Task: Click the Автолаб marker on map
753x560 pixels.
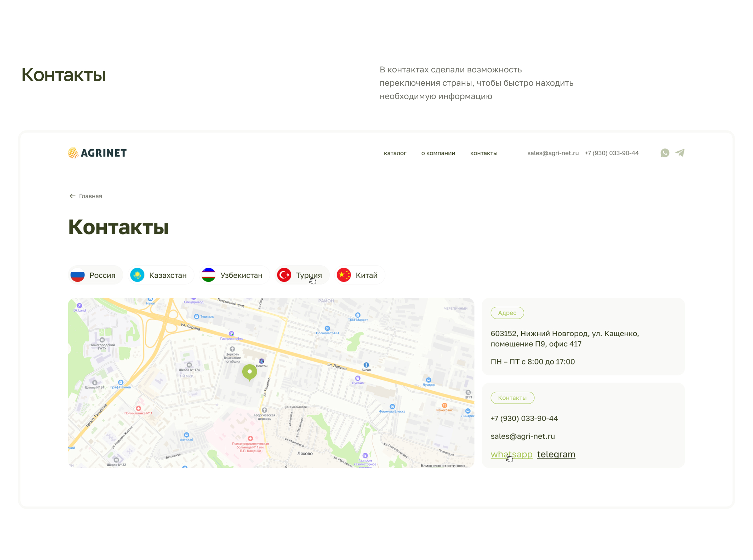Action: [186, 435]
